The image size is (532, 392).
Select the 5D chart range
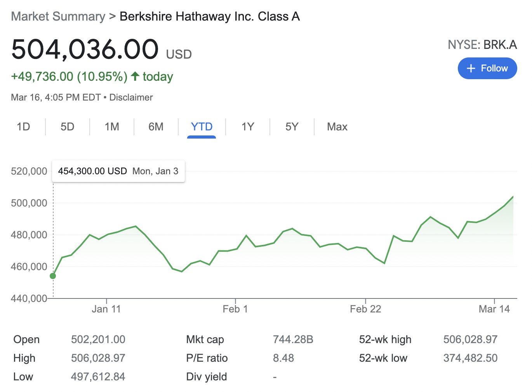click(x=67, y=127)
